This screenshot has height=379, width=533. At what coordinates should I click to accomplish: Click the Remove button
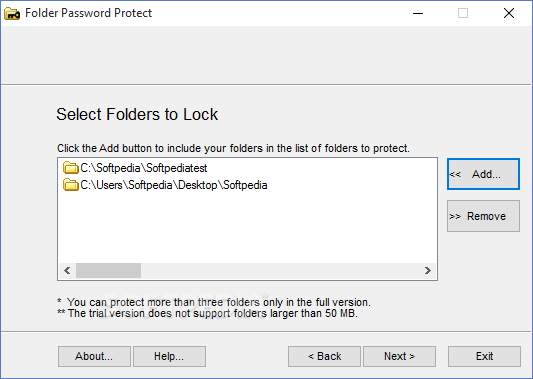(x=483, y=216)
